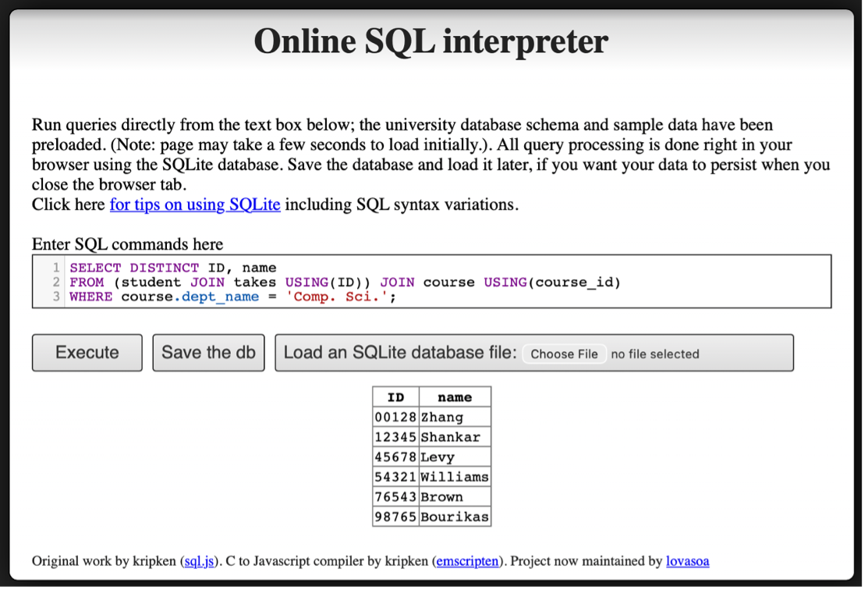Image resolution: width=868 pixels, height=590 pixels.
Task: Click 'no file selected' label
Action: coord(655,354)
